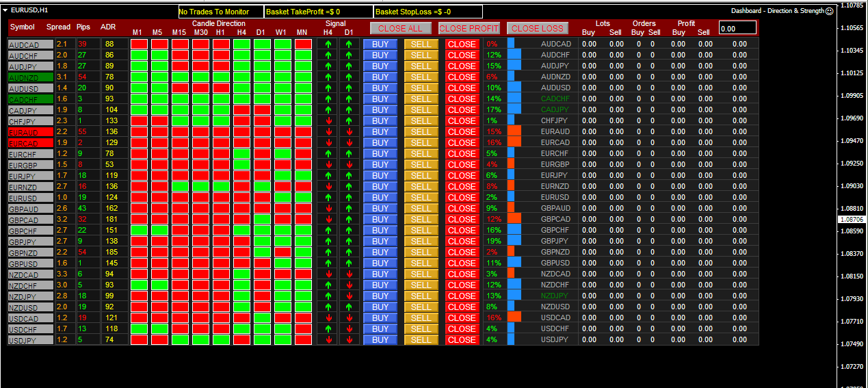The width and height of the screenshot is (868, 388).
Task: Click the Spread column header
Action: pyautogui.click(x=58, y=27)
